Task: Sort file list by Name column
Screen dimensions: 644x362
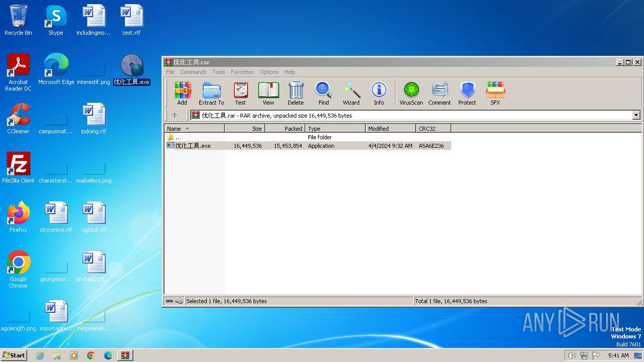Action: [x=194, y=129]
